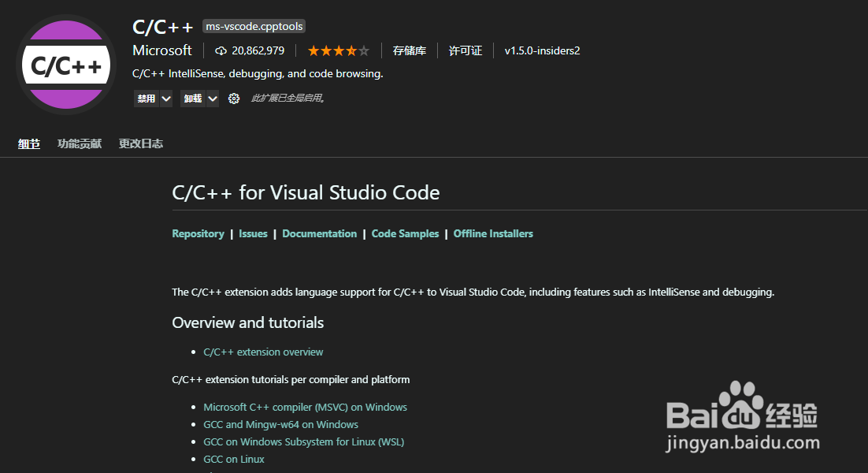The width and height of the screenshot is (868, 473).
Task: Click the C/C++ extension logo icon
Action: [66, 65]
